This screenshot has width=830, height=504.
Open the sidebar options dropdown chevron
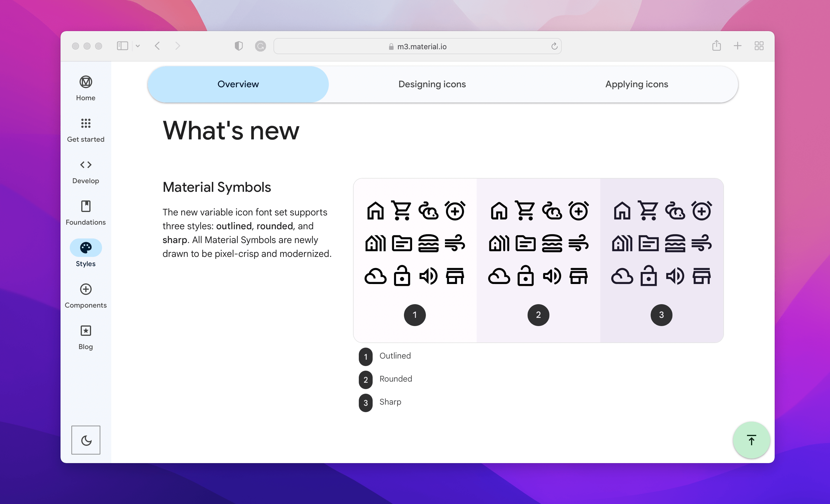coord(138,46)
